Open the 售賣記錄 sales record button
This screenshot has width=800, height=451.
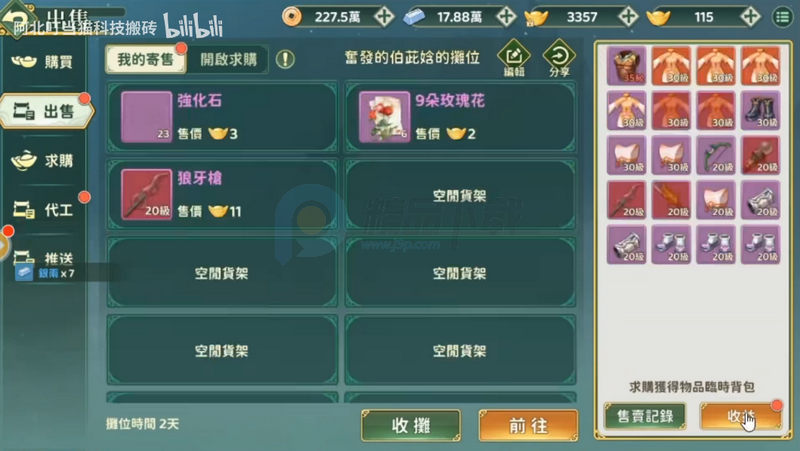tap(645, 416)
